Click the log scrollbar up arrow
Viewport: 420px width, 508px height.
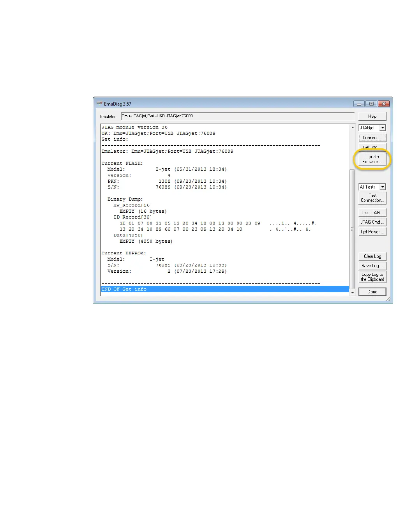(x=353, y=127)
